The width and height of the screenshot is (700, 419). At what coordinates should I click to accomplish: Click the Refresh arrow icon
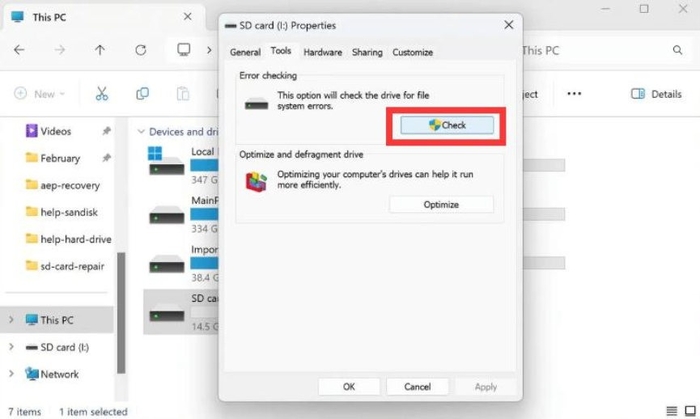[141, 50]
